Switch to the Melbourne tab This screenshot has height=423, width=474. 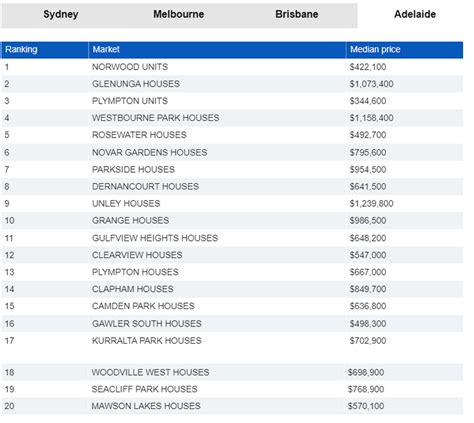point(179,14)
